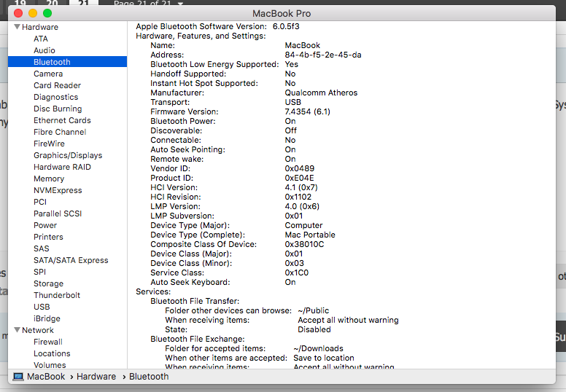Open the Memory entry
566x392 pixels.
point(49,179)
